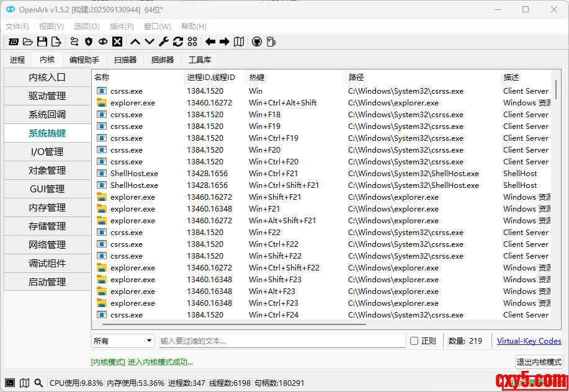Screen dimensions: 569x392
Task: Click the 退出内核模式 button
Action: click(539, 362)
